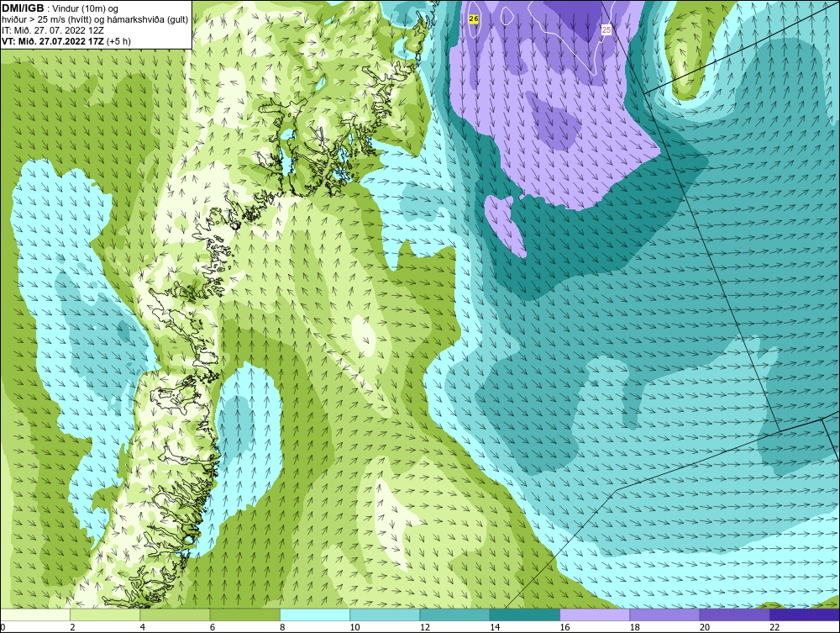This screenshot has width=840, height=633.
Task: Click the legend value 22
Action: click(x=774, y=627)
